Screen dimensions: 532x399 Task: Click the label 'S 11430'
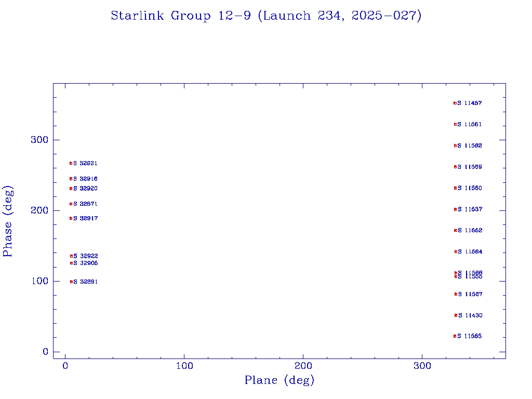tap(470, 315)
